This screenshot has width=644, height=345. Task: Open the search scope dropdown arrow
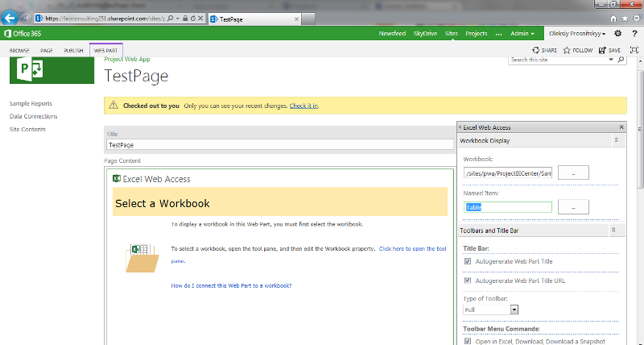611,60
